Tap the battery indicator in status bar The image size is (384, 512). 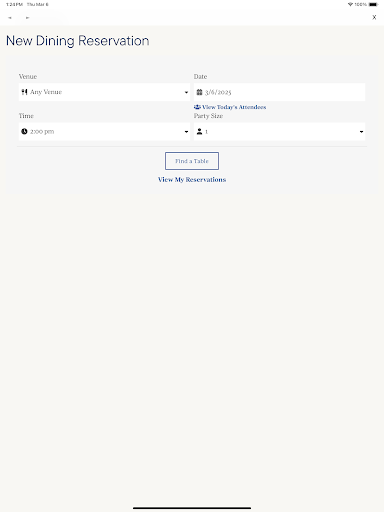pos(373,4)
